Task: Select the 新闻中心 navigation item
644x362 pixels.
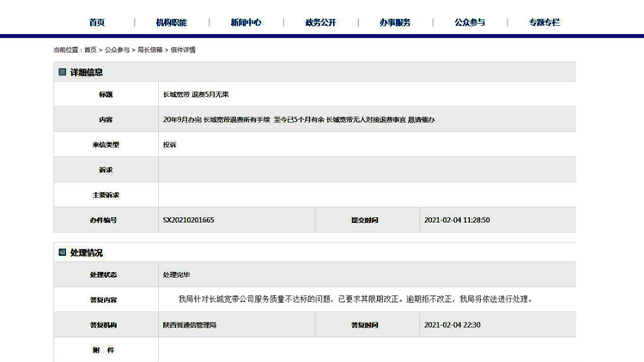Action: (246, 22)
